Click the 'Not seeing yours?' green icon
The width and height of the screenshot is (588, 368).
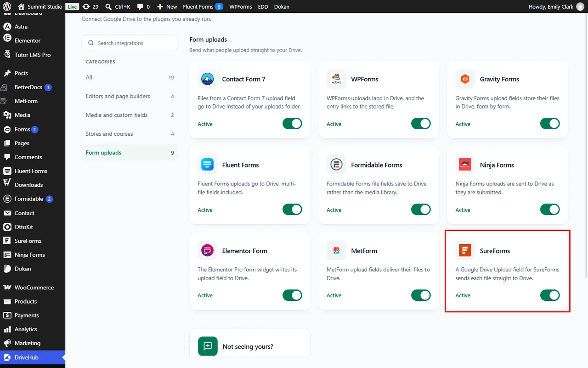[208, 346]
